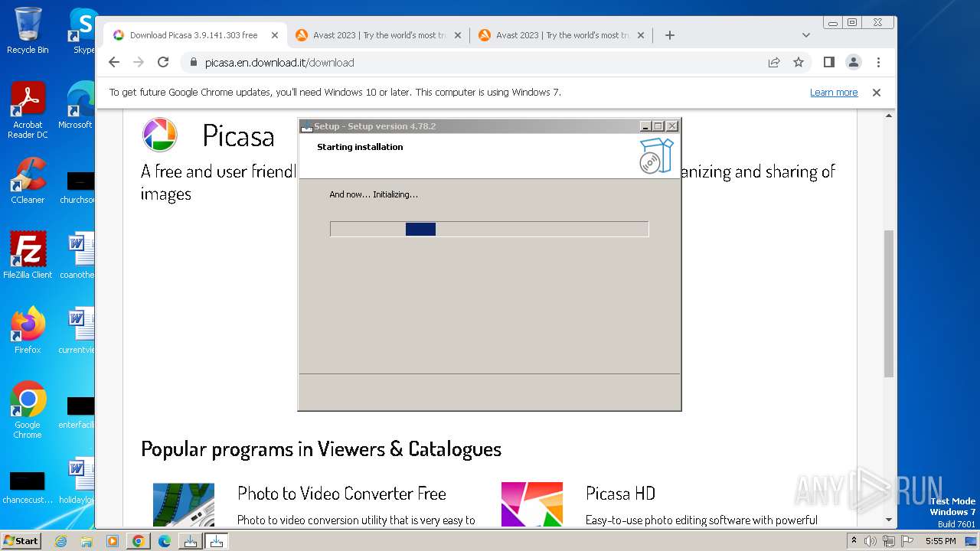Click the scrollbar up arrow

[888, 116]
